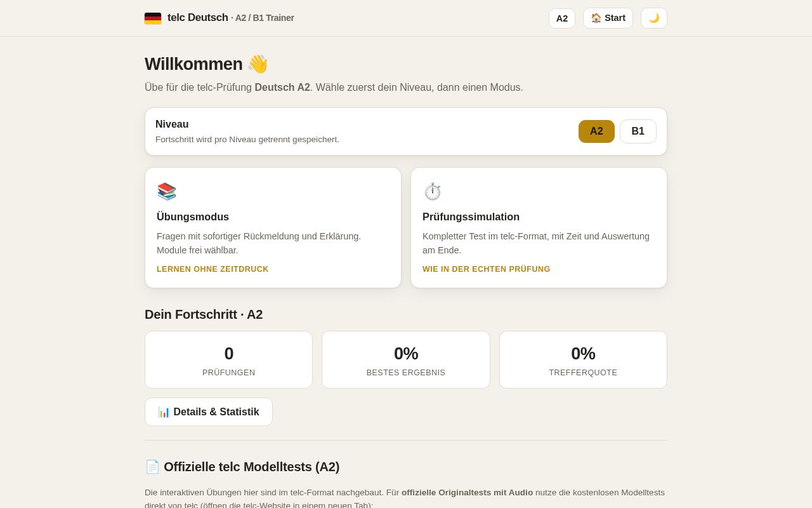The height and width of the screenshot is (508, 812).
Task: Toggle dark mode with the moon icon
Action: tap(654, 18)
